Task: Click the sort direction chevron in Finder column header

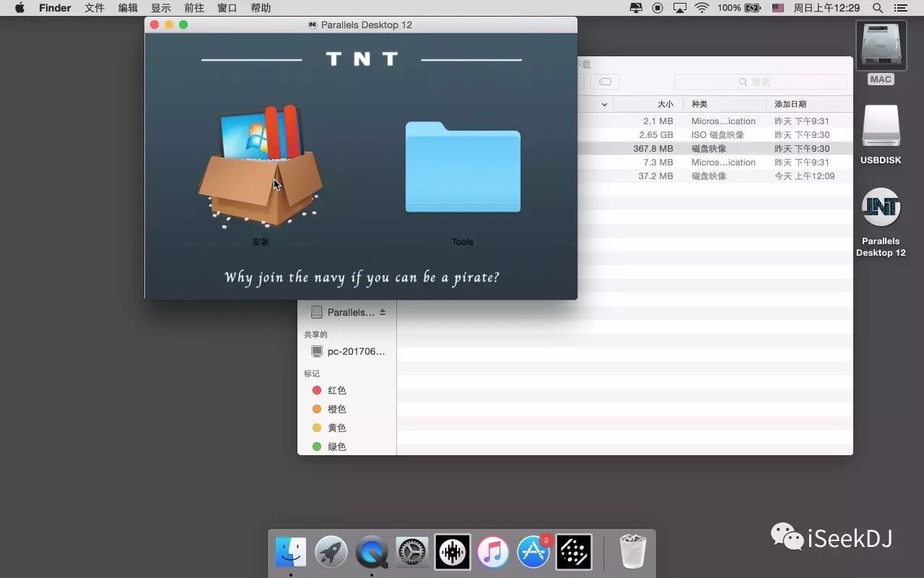Action: (604, 105)
